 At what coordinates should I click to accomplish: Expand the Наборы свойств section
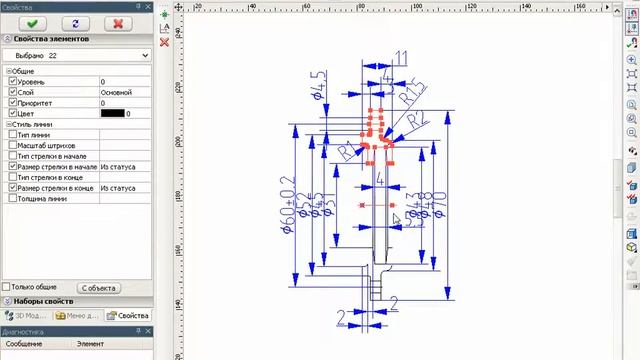pyautogui.click(x=7, y=302)
